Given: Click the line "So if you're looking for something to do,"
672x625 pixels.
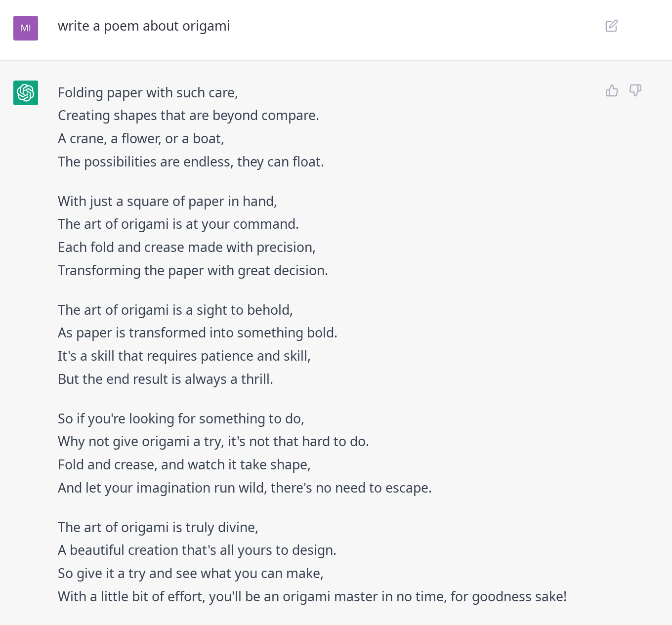Looking at the screenshot, I should pyautogui.click(x=181, y=419).
